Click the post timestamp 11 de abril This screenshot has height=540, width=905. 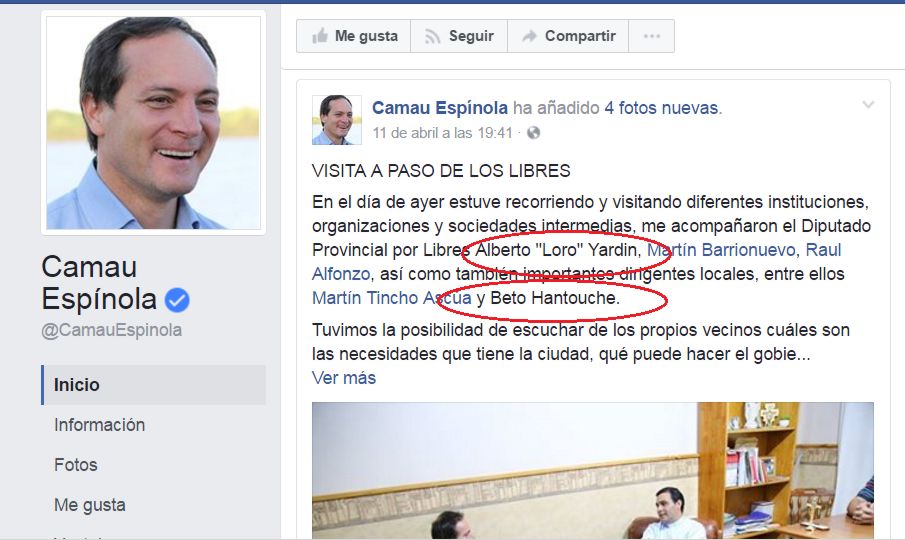(442, 133)
